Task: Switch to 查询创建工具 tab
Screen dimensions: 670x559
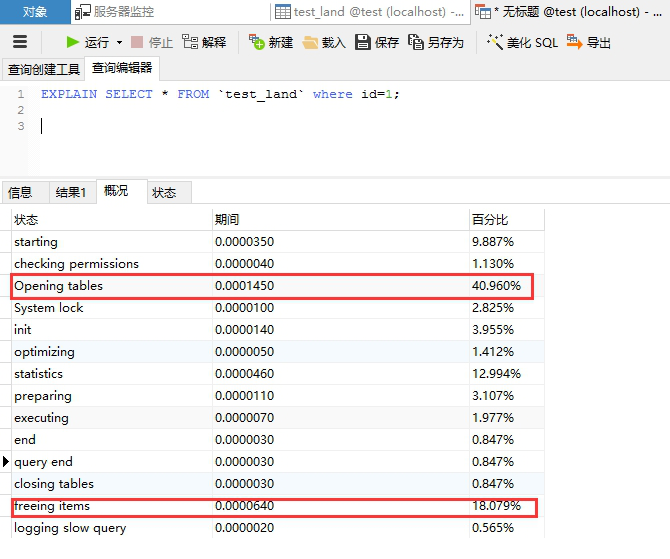Action: [44, 69]
